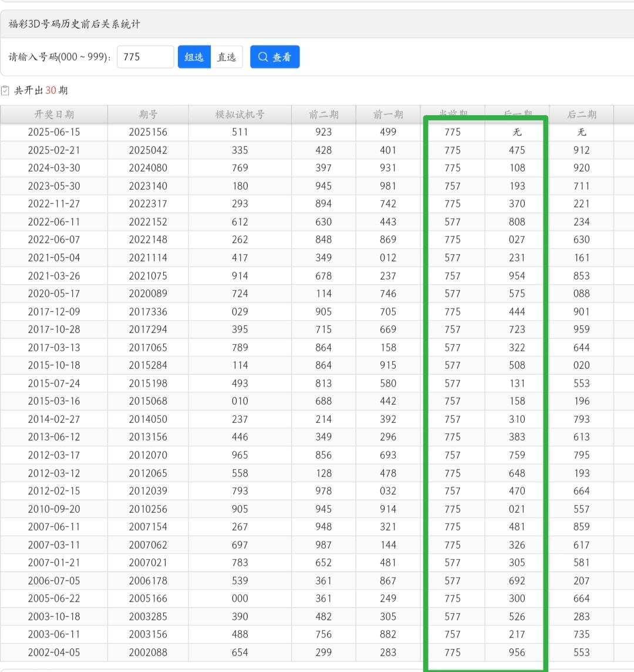Click the clipboard icon beside 共开出30期

(x=6, y=90)
